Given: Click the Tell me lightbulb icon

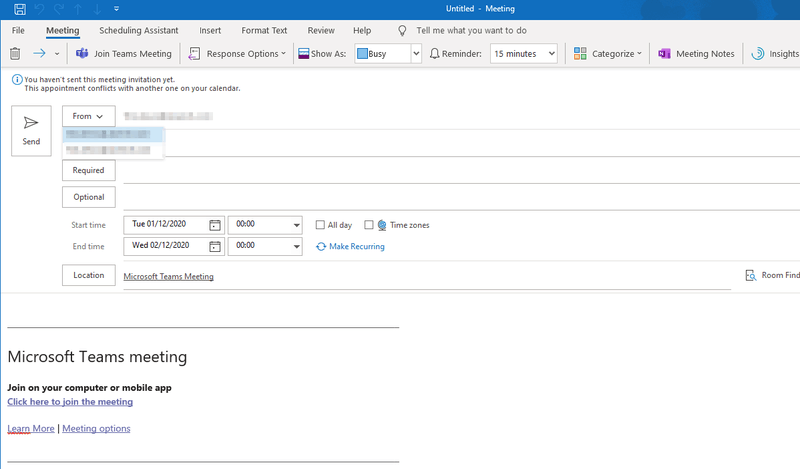Looking at the screenshot, I should click(402, 31).
